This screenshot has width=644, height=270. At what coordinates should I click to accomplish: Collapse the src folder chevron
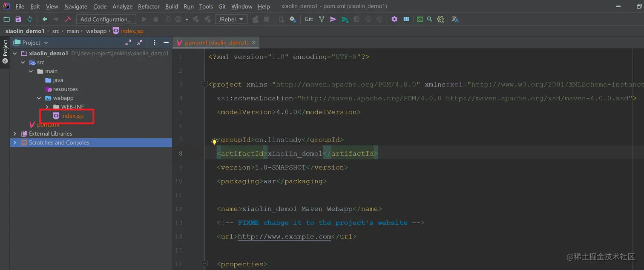[x=23, y=63]
